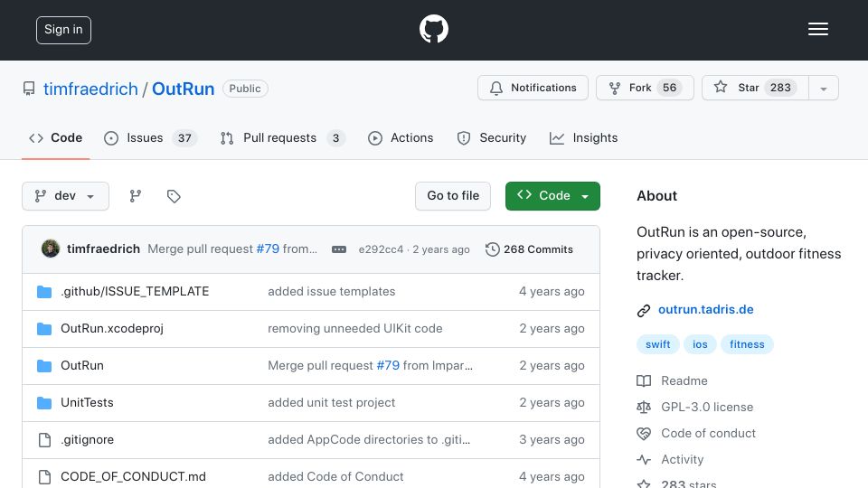Open pull request #79 in commit bar

point(268,249)
